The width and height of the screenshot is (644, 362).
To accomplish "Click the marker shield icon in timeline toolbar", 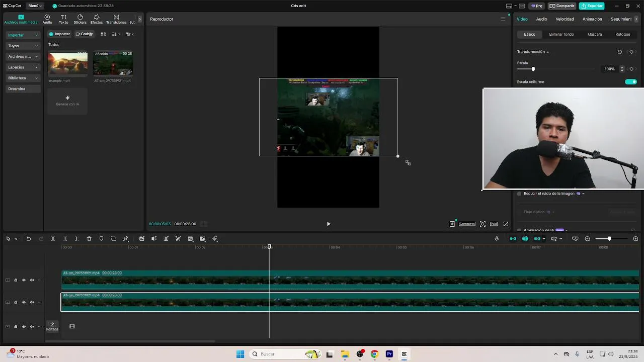I will pyautogui.click(x=101, y=239).
